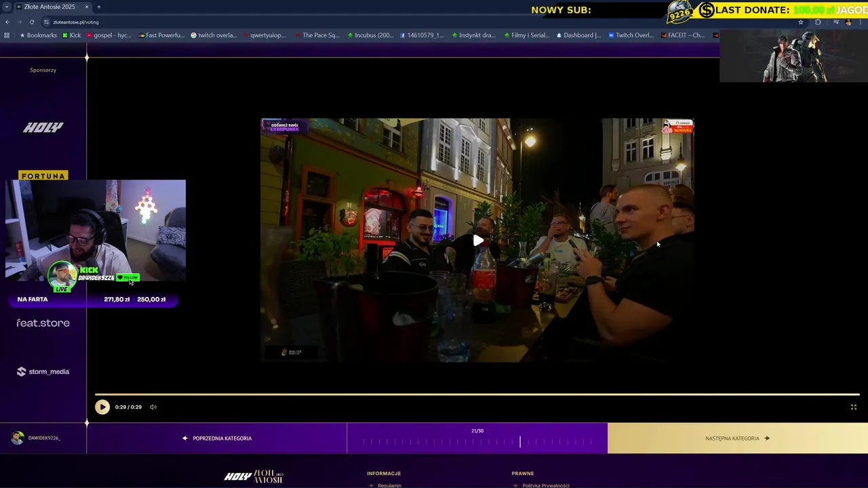Viewport: 868px width, 488px height.
Task: Open the Dashboard bookmark
Action: coord(578,35)
